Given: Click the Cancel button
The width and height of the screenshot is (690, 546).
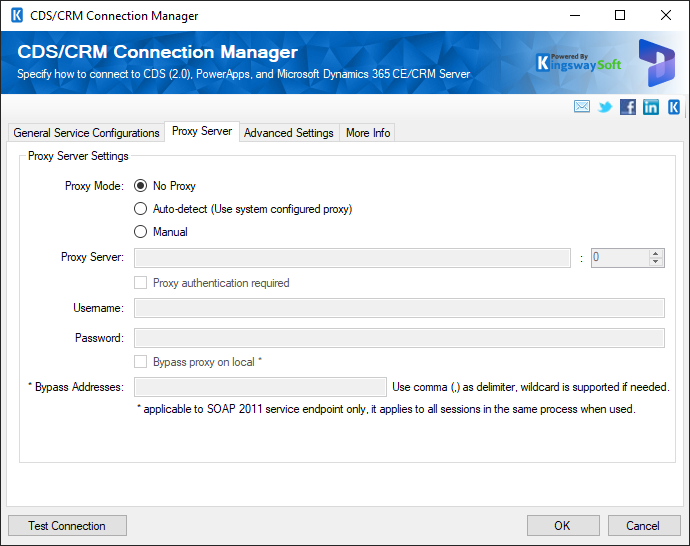Looking at the screenshot, I should [643, 526].
